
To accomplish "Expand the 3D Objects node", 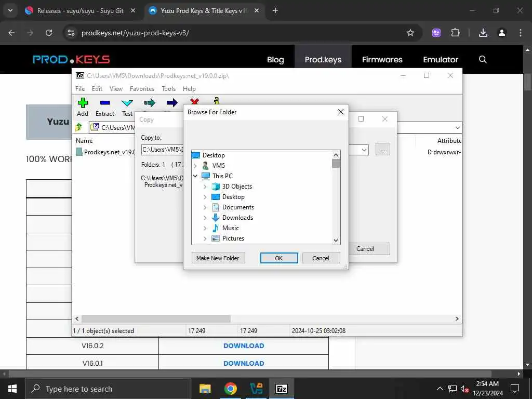I will (x=205, y=187).
